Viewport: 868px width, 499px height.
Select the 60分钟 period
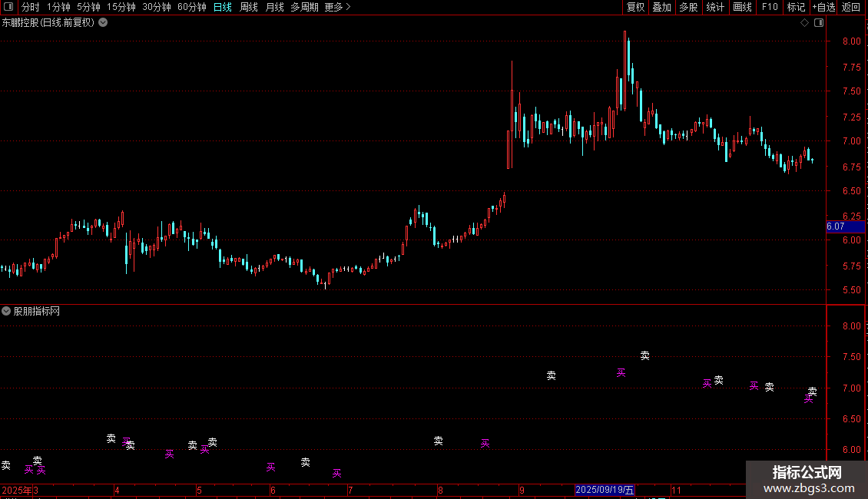click(x=192, y=7)
